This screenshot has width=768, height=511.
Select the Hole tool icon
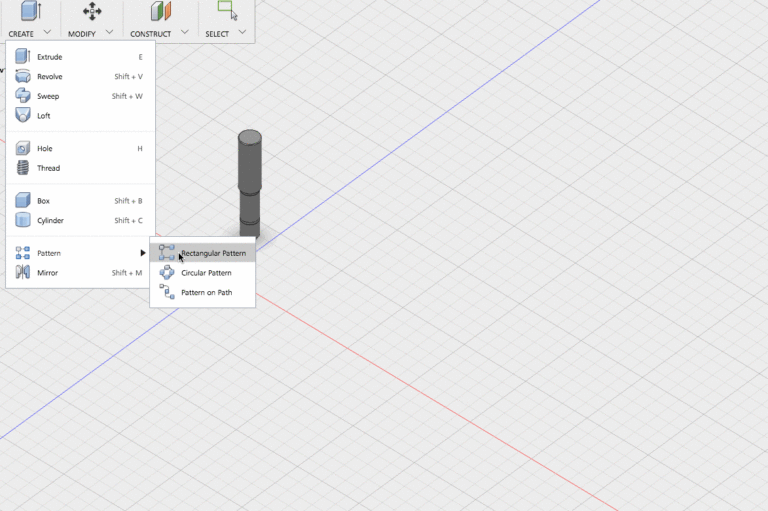(x=23, y=148)
